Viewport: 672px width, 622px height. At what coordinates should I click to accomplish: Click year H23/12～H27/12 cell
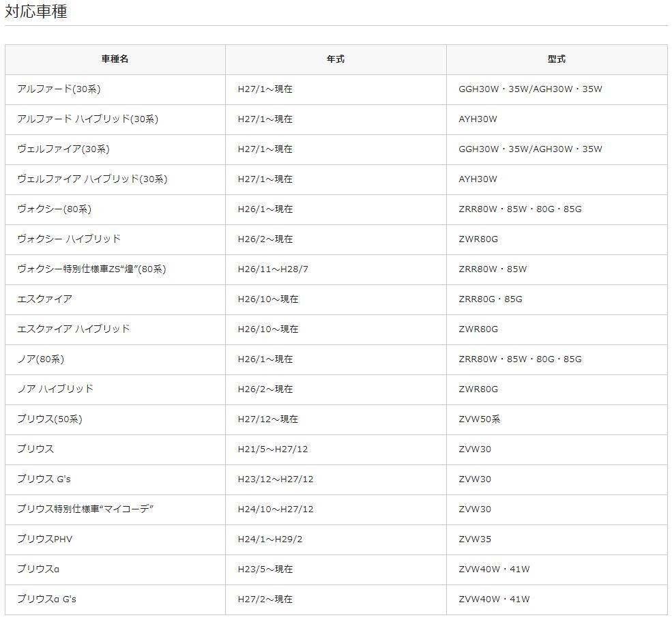pyautogui.click(x=336, y=479)
